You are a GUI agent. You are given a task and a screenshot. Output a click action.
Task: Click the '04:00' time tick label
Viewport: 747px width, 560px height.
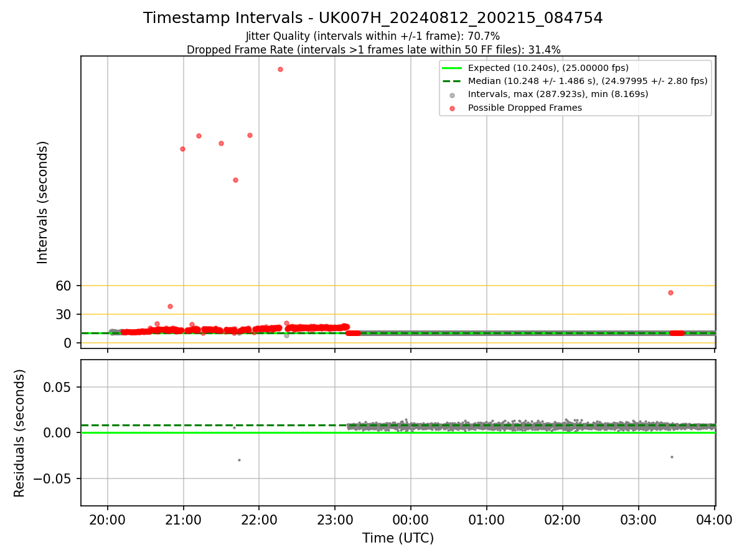[x=714, y=520]
